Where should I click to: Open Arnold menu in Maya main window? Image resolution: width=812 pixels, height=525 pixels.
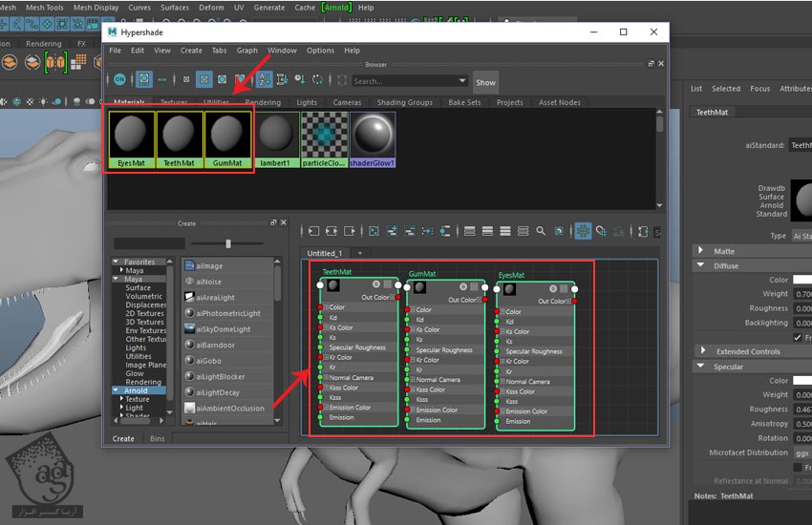336,8
